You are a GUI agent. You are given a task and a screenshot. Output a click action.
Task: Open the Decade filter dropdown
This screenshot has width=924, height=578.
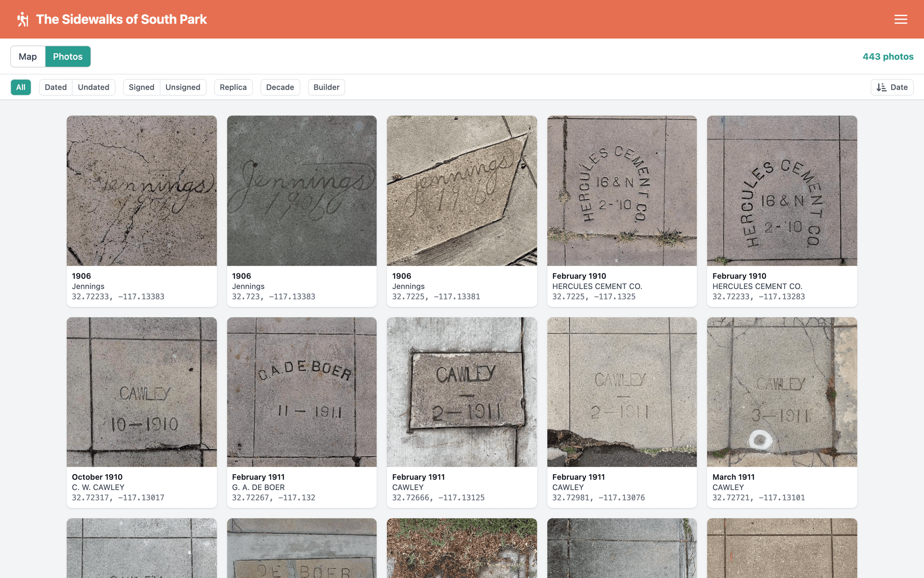pos(280,87)
